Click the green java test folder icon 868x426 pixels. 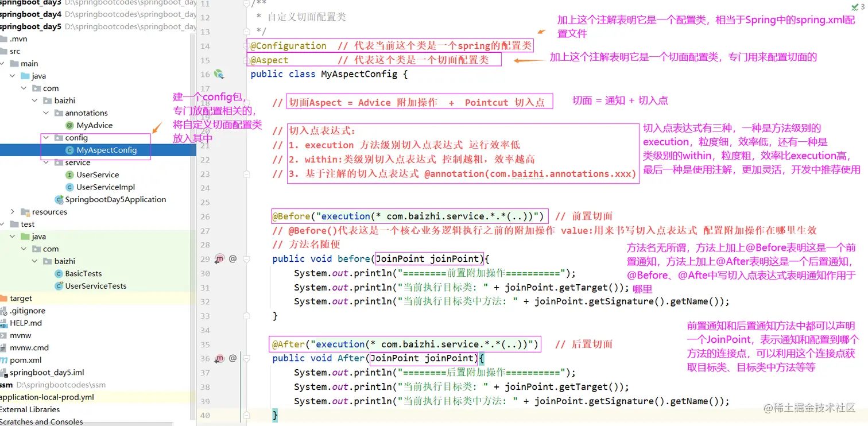coord(25,237)
